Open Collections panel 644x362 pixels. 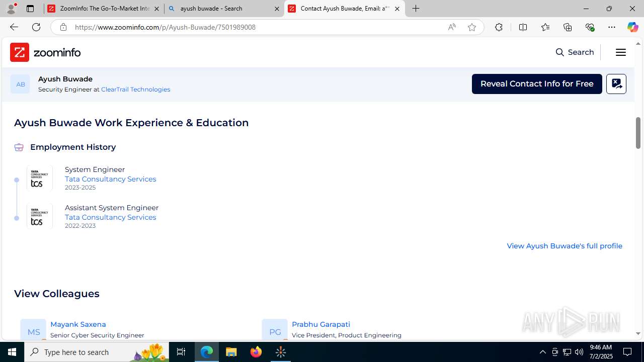coord(568,27)
